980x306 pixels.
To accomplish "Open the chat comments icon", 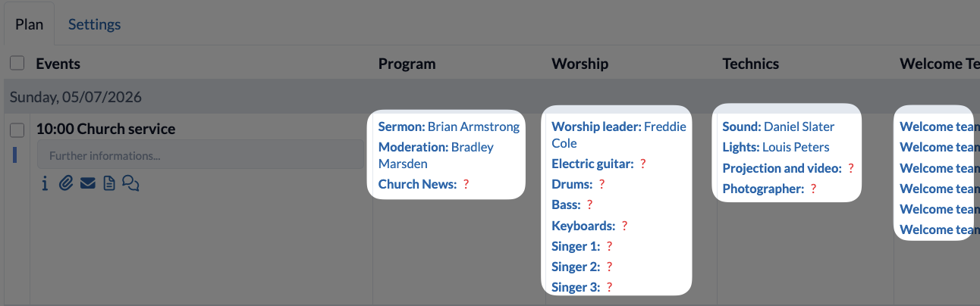I will tap(130, 183).
